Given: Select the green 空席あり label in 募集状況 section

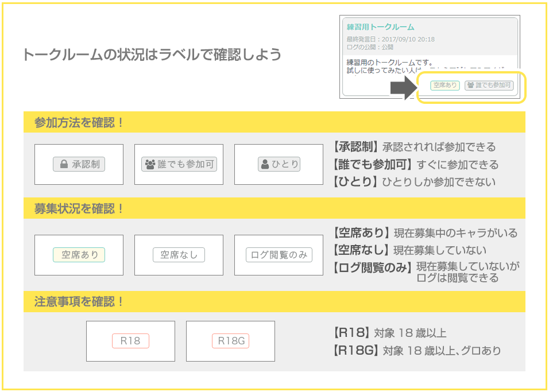Looking at the screenshot, I should click(x=79, y=255).
